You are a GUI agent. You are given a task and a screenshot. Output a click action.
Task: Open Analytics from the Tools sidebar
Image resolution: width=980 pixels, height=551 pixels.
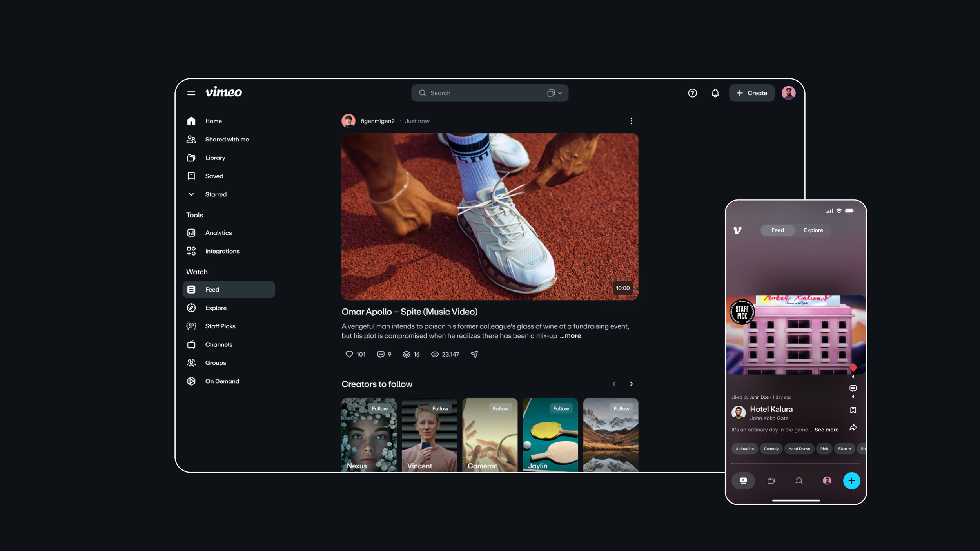[218, 232]
